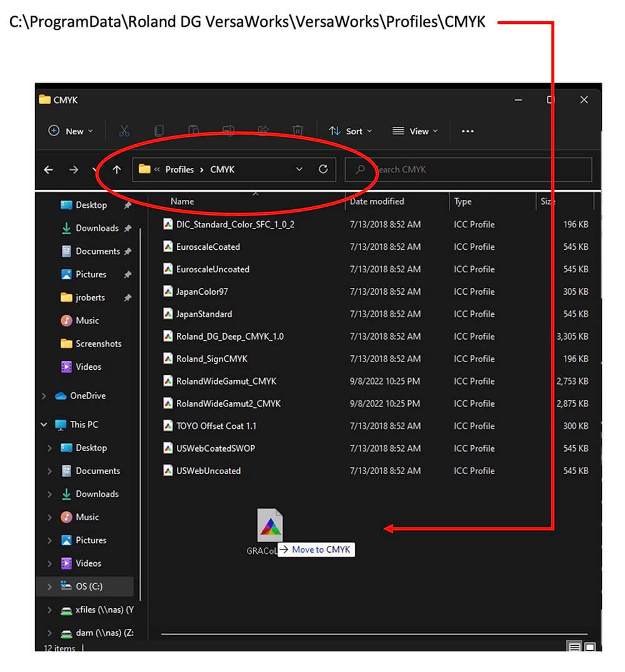This screenshot has height=672, width=625.
Task: Expand Downloads under This PC
Action: [x=50, y=495]
